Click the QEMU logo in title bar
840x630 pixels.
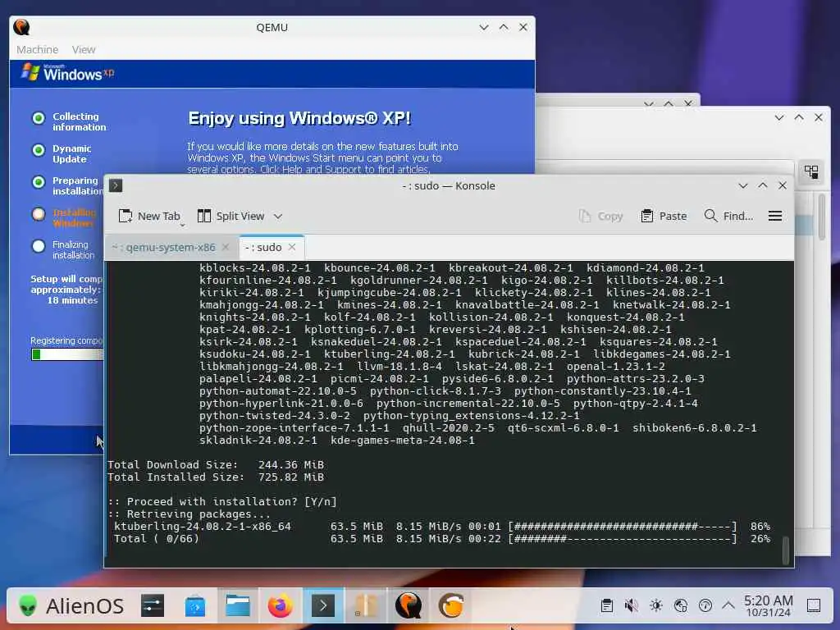coord(21,27)
